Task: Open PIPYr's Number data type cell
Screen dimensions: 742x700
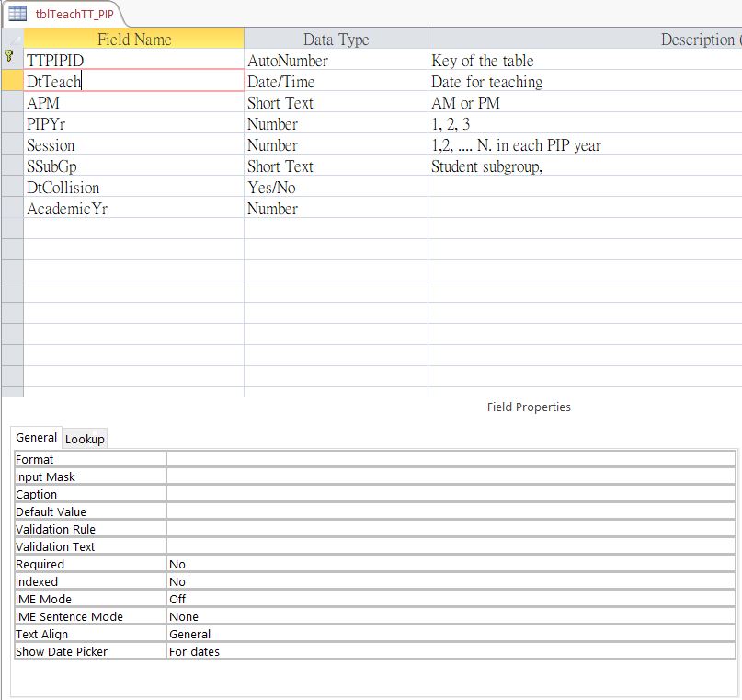Action: pos(336,123)
